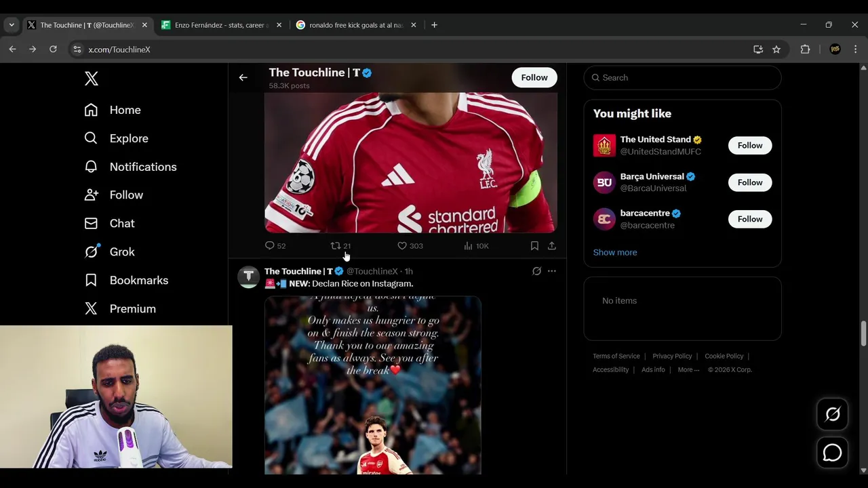Open the floating chat bubble button

[x=833, y=453]
